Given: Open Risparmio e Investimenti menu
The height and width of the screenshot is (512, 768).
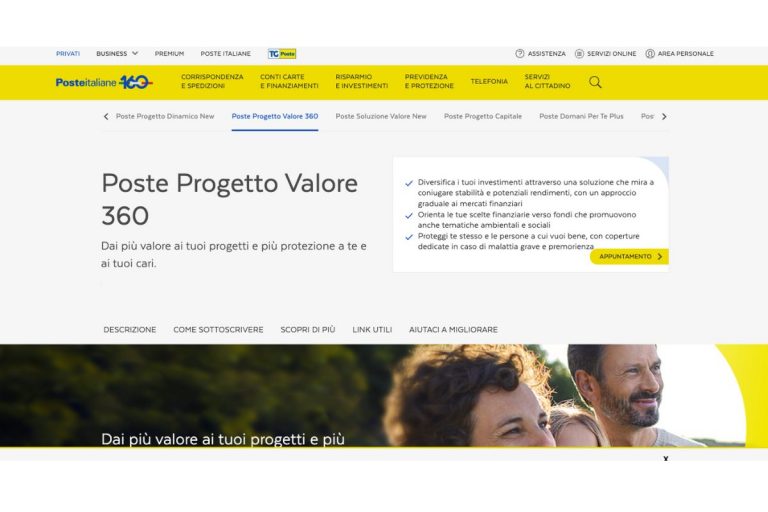Looking at the screenshot, I should tap(361, 81).
